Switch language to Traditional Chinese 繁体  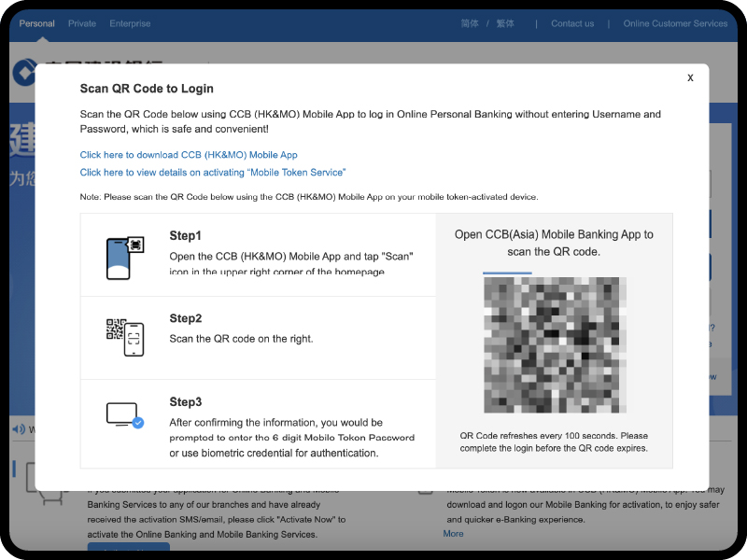pyautogui.click(x=505, y=23)
